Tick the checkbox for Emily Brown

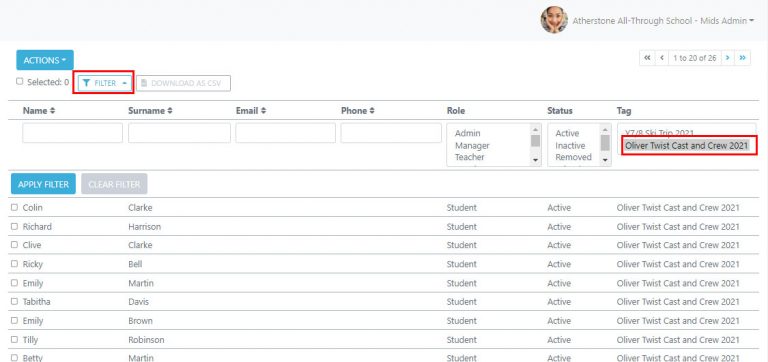click(14, 321)
